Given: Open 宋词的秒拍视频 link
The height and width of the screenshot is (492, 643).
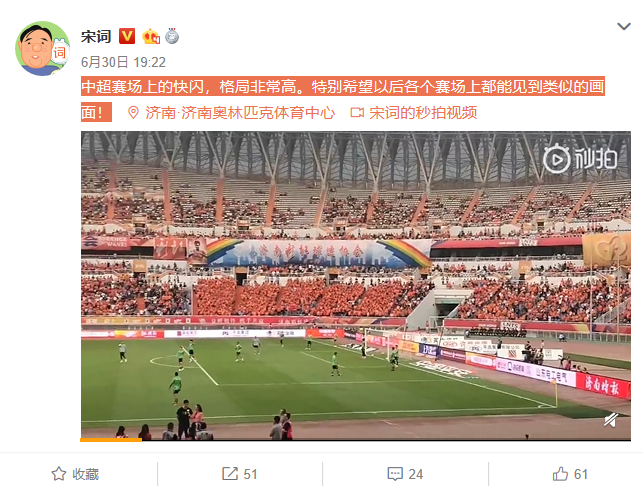Looking at the screenshot, I should coord(423,113).
